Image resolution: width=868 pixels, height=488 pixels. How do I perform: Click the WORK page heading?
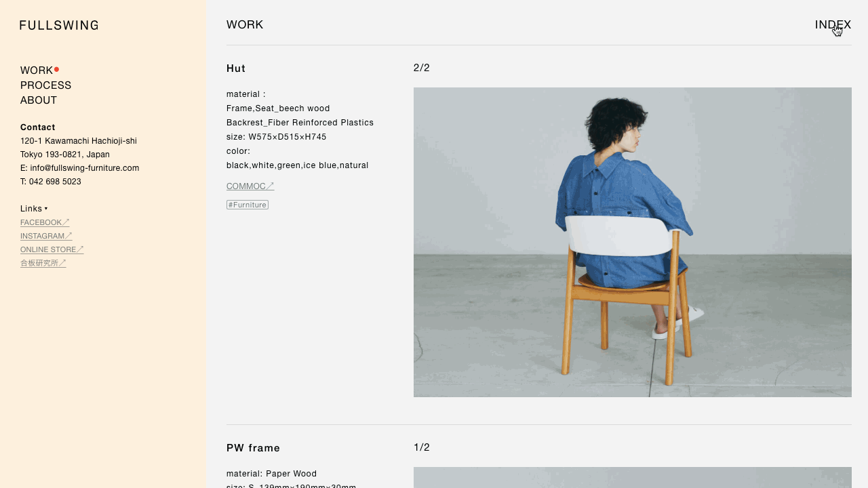245,25
